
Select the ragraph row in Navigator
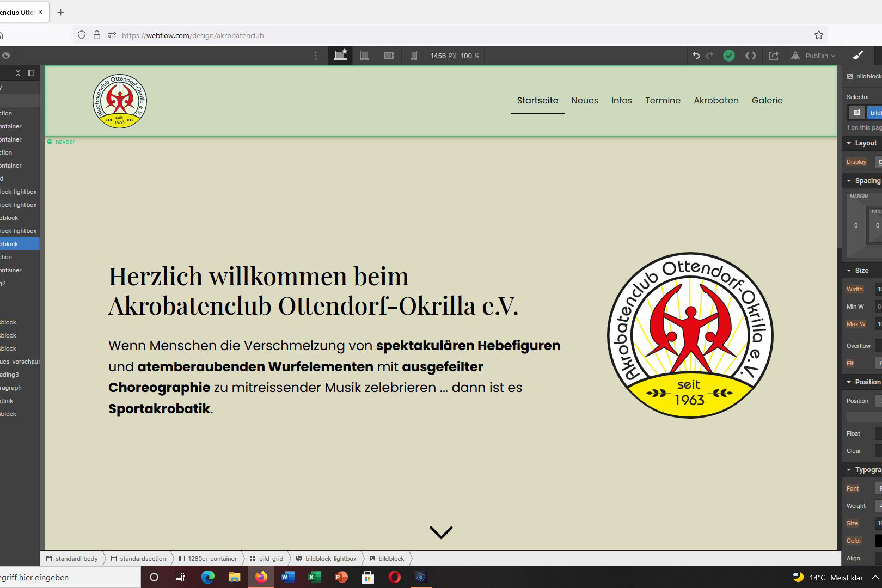tap(20, 388)
